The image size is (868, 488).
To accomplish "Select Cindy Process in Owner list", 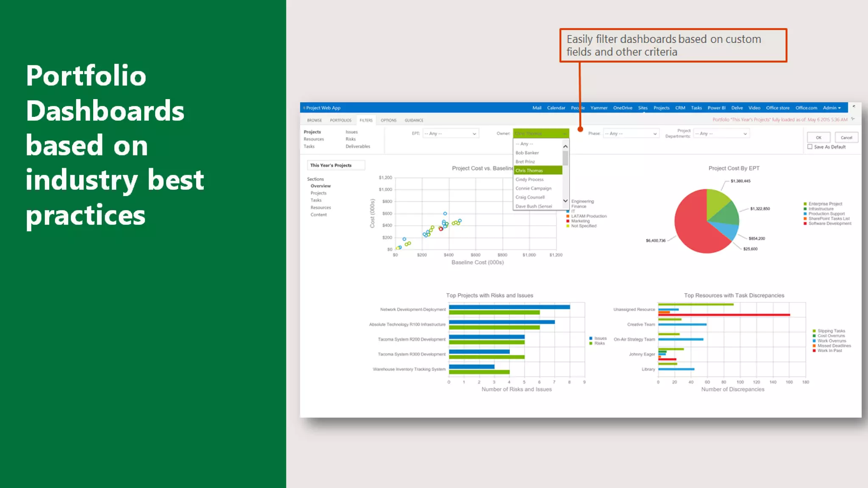I will tap(529, 180).
